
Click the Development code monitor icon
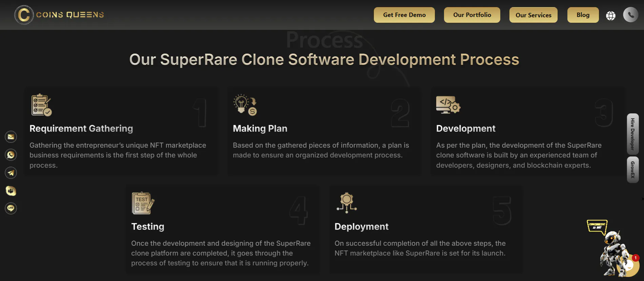click(x=448, y=105)
